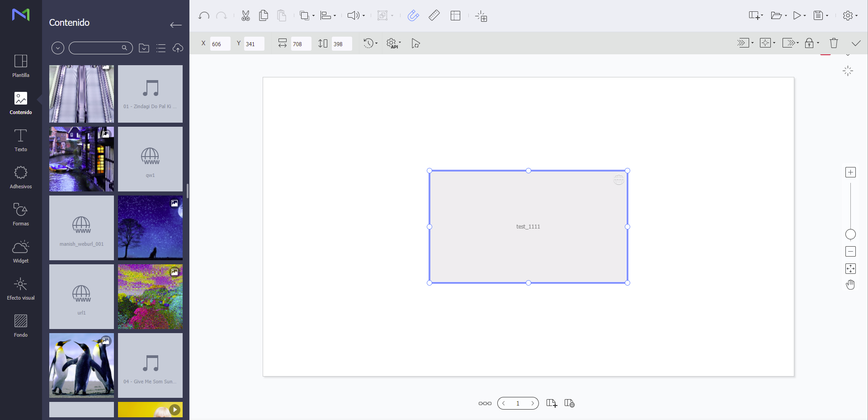Screen dimensions: 868x420
Task: Click the fit-to-screen icon
Action: pos(850,269)
